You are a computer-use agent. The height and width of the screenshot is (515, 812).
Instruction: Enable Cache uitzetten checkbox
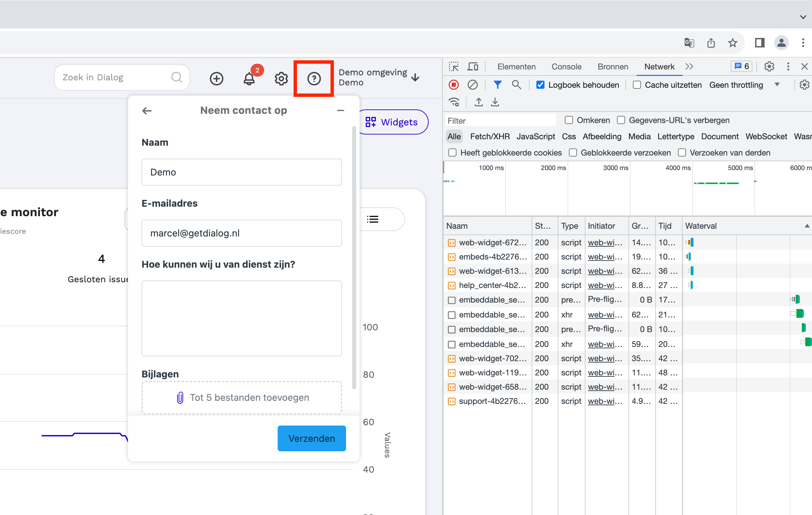(637, 85)
